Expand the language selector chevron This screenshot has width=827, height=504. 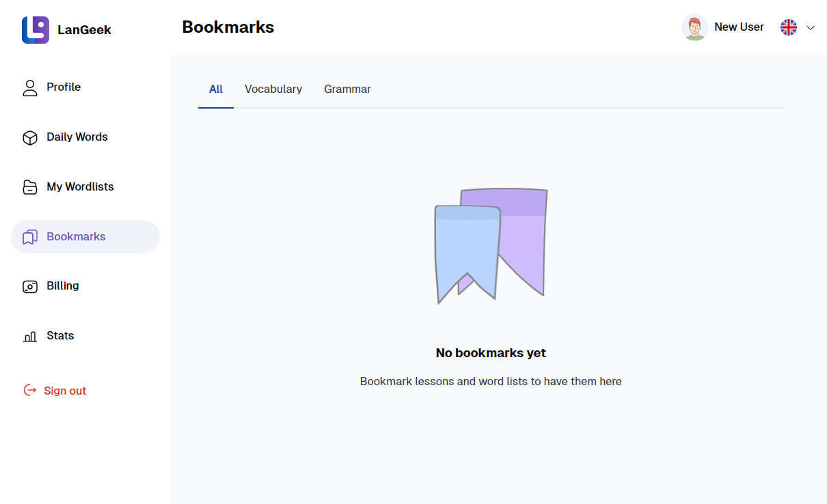811,28
